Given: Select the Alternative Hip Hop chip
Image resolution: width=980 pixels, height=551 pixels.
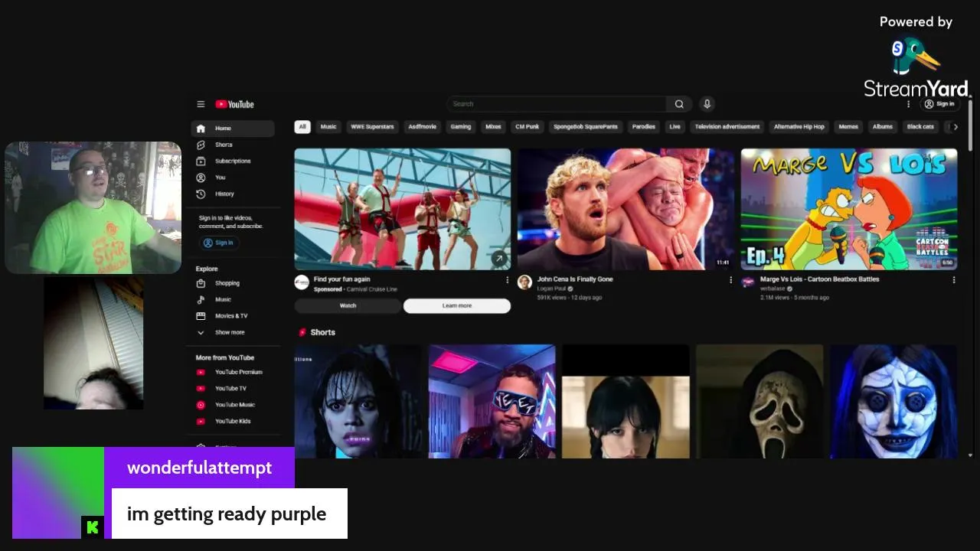Looking at the screenshot, I should tap(799, 127).
